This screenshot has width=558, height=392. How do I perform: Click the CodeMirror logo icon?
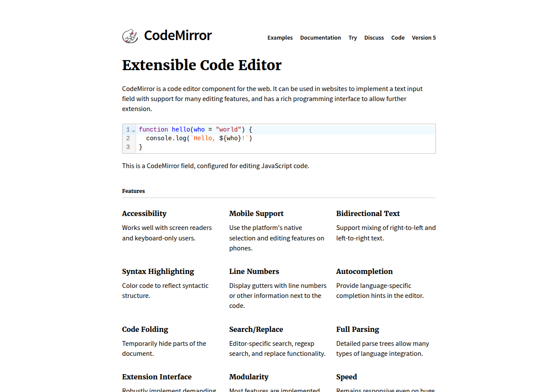click(130, 36)
